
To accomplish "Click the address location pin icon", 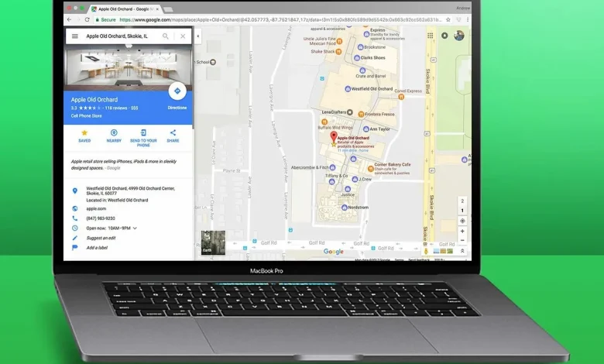I will click(x=75, y=191).
